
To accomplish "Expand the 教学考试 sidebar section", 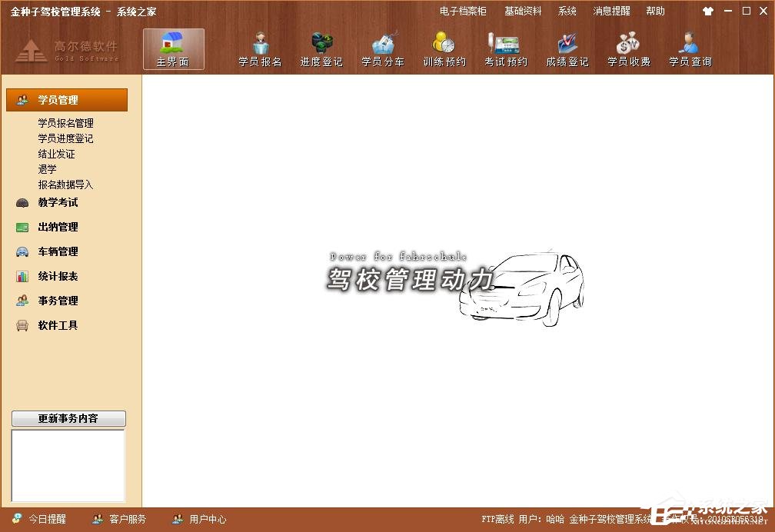I will click(x=58, y=202).
